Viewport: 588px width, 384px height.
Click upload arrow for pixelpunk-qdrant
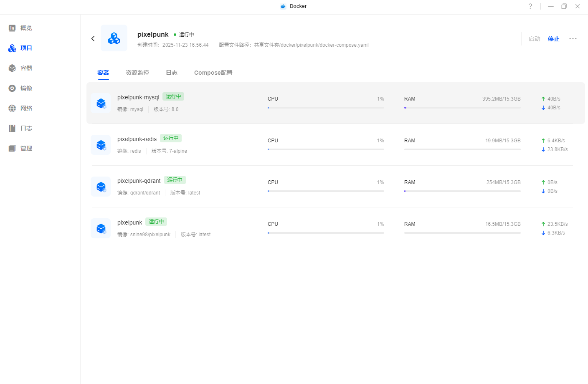(x=543, y=182)
